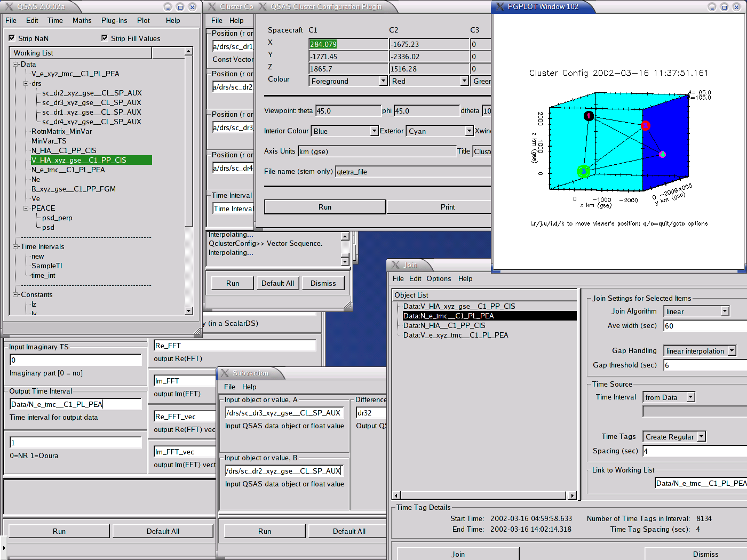Screen dimensions: 747x560
Task: Click Viewpoint theta field 45.0
Action: pyautogui.click(x=348, y=111)
